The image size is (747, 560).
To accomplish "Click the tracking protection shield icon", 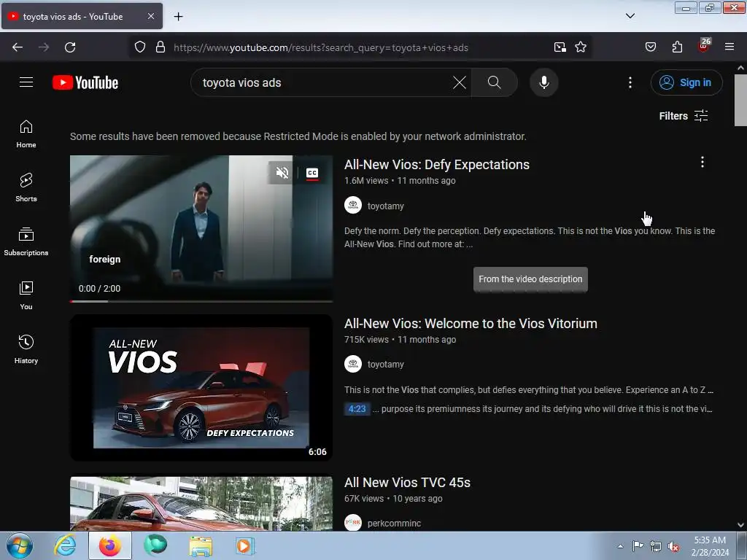I will click(x=139, y=47).
